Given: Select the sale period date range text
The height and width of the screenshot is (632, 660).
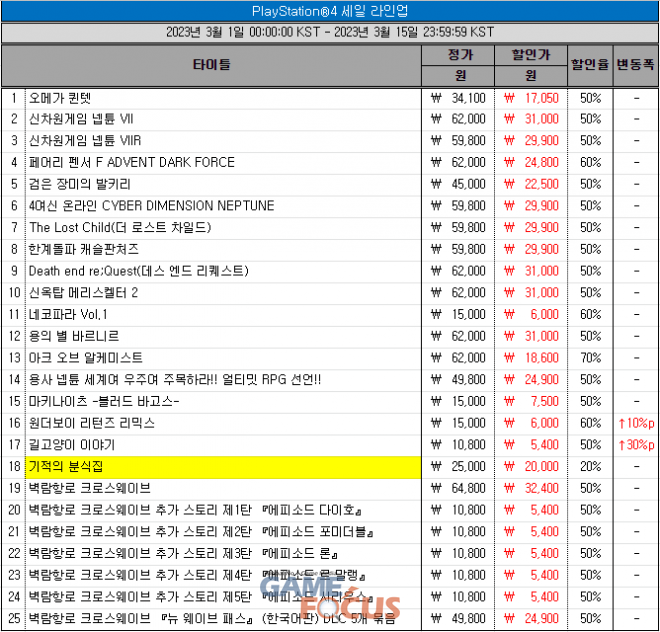Looking at the screenshot, I should point(330,32).
